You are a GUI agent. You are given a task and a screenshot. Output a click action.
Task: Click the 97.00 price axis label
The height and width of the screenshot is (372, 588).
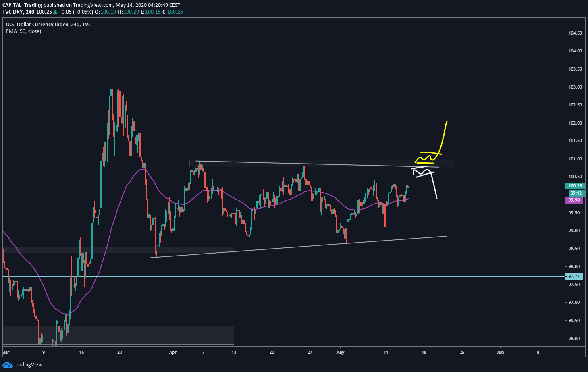[574, 302]
